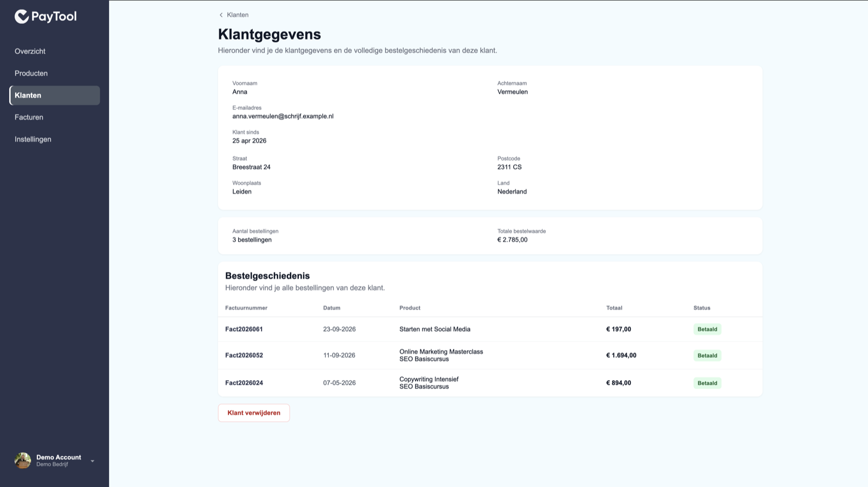Screen dimensions: 868x487
Task: Open Instellingen in the sidebar
Action: 33,140
